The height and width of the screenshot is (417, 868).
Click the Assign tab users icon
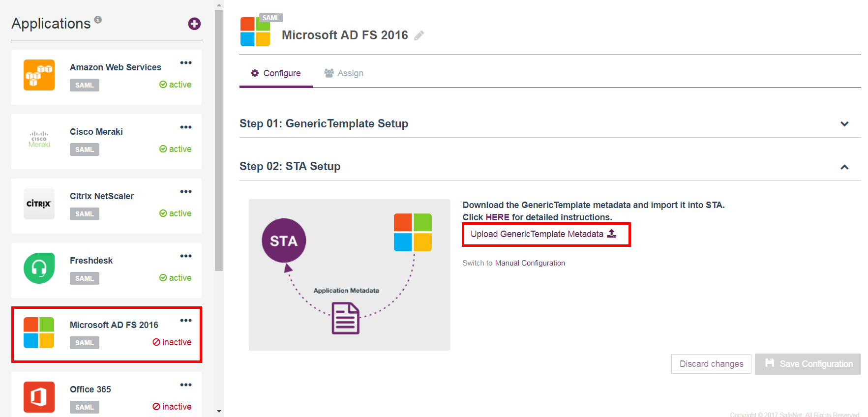pos(329,73)
